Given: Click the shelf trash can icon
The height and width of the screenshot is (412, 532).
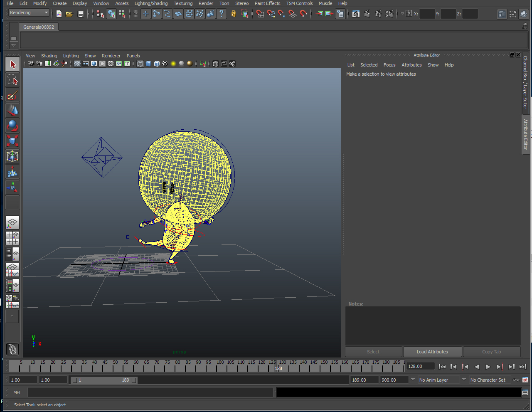Looking at the screenshot, I should pyautogui.click(x=525, y=26).
